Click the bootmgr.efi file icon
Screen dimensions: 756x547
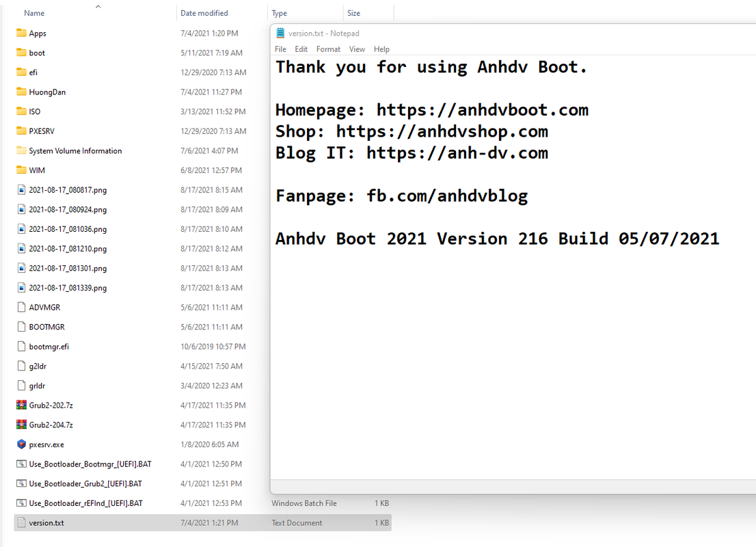(21, 347)
